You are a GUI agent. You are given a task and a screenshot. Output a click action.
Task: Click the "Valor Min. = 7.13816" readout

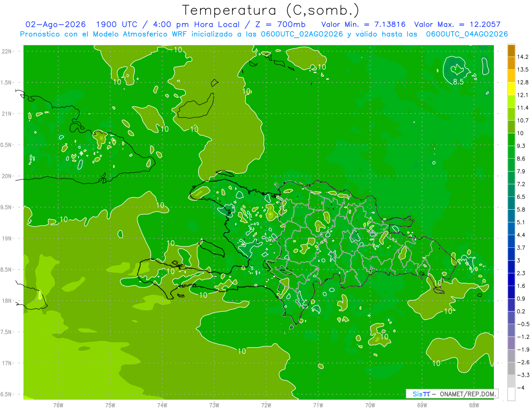363,24
